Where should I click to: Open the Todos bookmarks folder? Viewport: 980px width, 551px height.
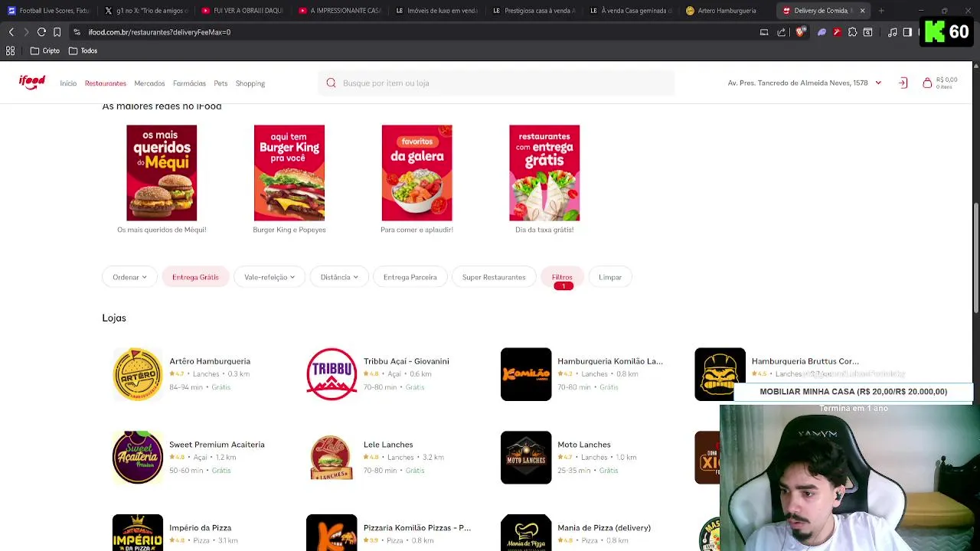83,51
